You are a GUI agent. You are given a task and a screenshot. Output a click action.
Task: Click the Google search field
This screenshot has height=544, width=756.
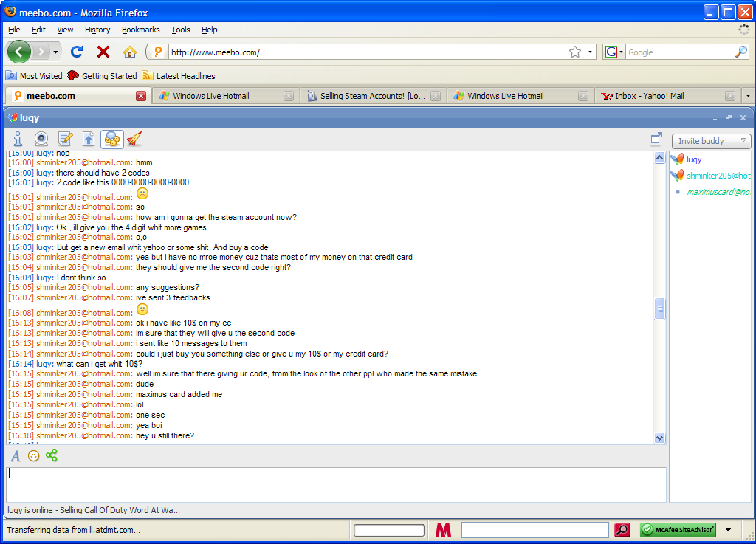point(680,52)
